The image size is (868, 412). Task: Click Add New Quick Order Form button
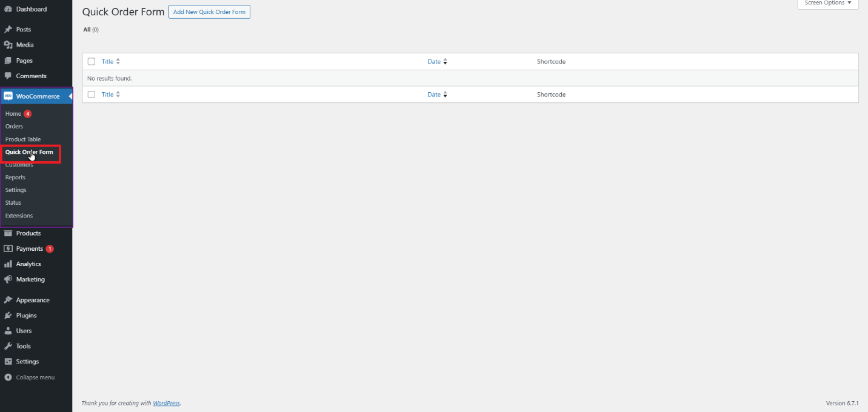(x=209, y=12)
